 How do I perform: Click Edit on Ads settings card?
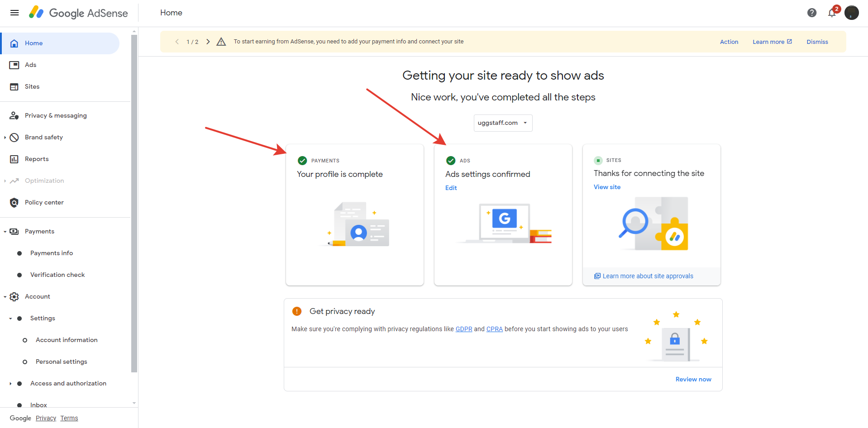coord(451,188)
